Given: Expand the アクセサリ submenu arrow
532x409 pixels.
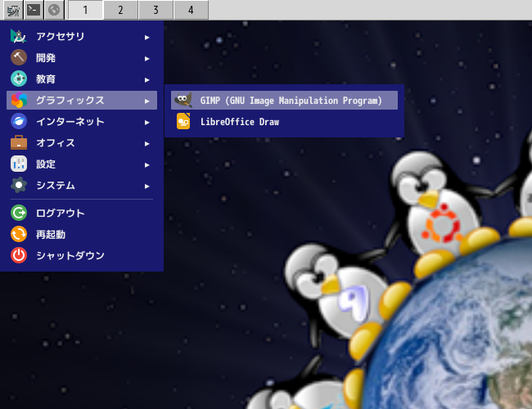Looking at the screenshot, I should coord(147,38).
